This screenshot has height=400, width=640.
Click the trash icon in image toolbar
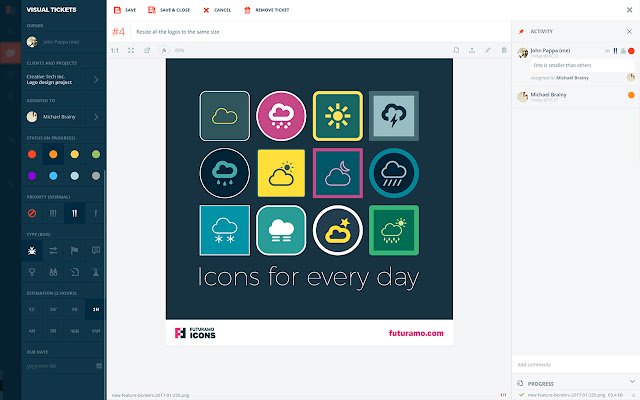click(x=504, y=50)
